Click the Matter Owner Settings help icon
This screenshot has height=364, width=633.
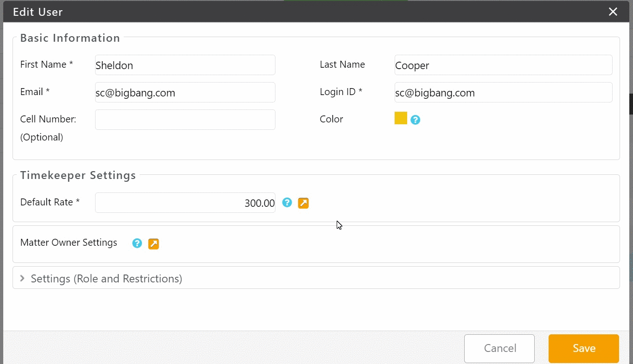coord(137,243)
